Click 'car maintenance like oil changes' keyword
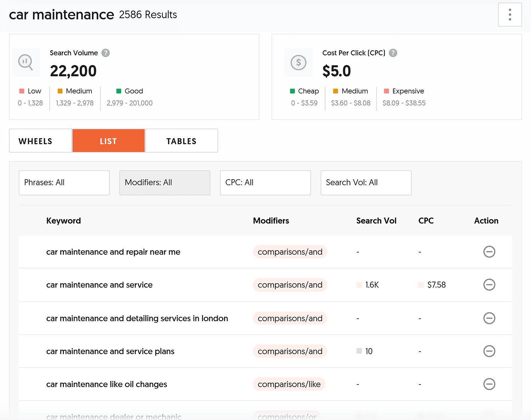Screen dimensions: 531x420 pyautogui.click(x=107, y=384)
